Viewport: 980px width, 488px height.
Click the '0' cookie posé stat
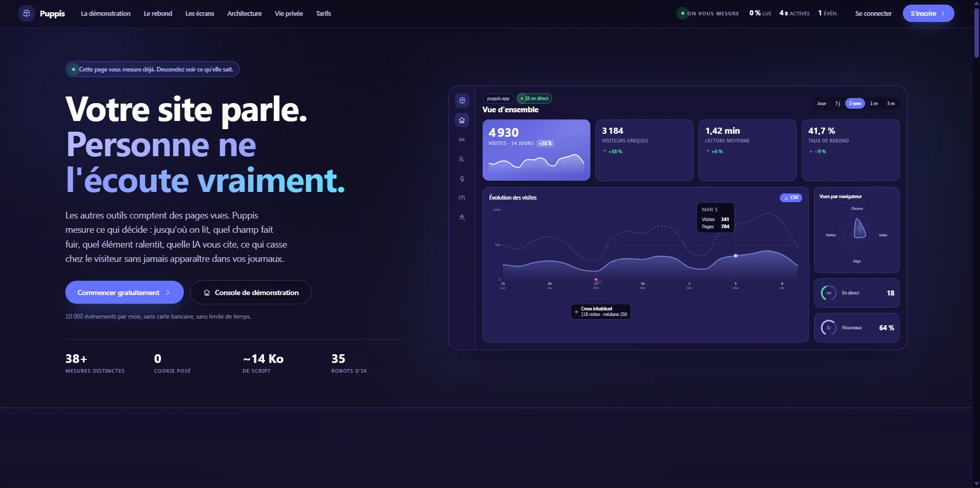[x=173, y=364]
